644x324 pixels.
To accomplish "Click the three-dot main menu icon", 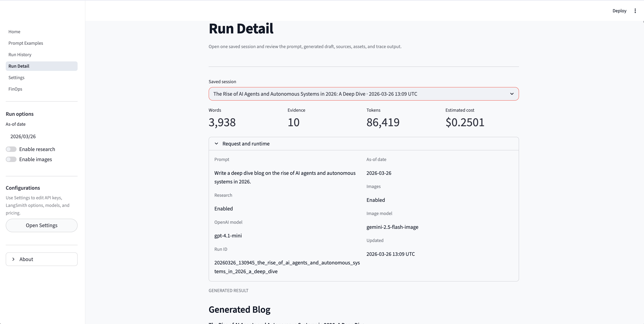I will [x=635, y=11].
